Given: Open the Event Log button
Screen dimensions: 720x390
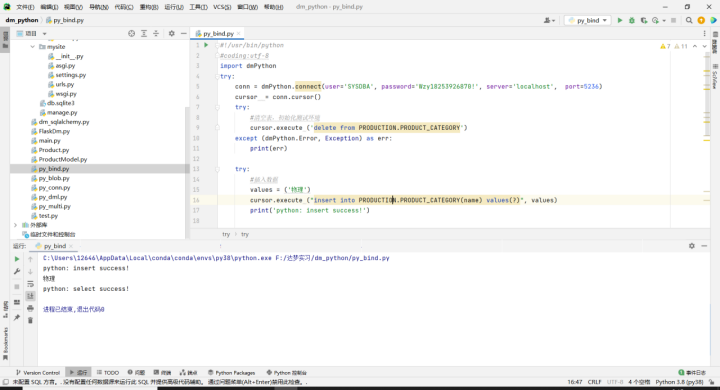Looking at the screenshot, I should click(692, 373).
